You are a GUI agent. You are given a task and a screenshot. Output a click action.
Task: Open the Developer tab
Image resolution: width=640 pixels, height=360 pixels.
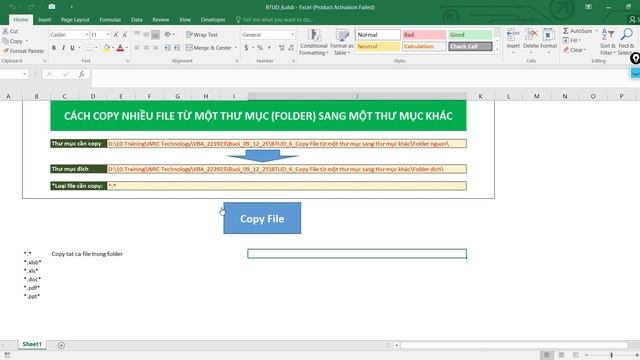coord(213,20)
